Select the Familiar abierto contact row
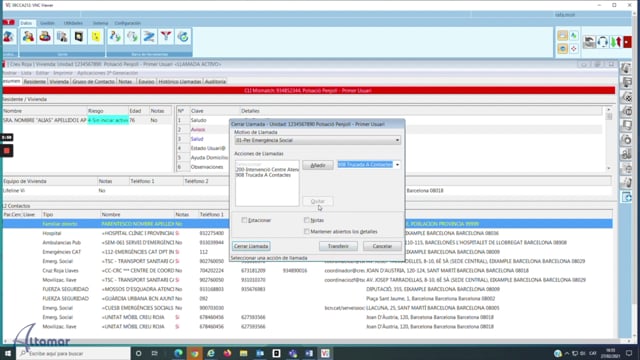640x360 pixels. coord(307,224)
